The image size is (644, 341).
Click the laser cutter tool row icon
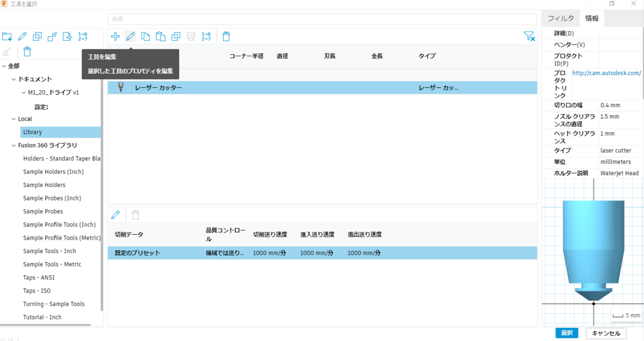tap(121, 87)
